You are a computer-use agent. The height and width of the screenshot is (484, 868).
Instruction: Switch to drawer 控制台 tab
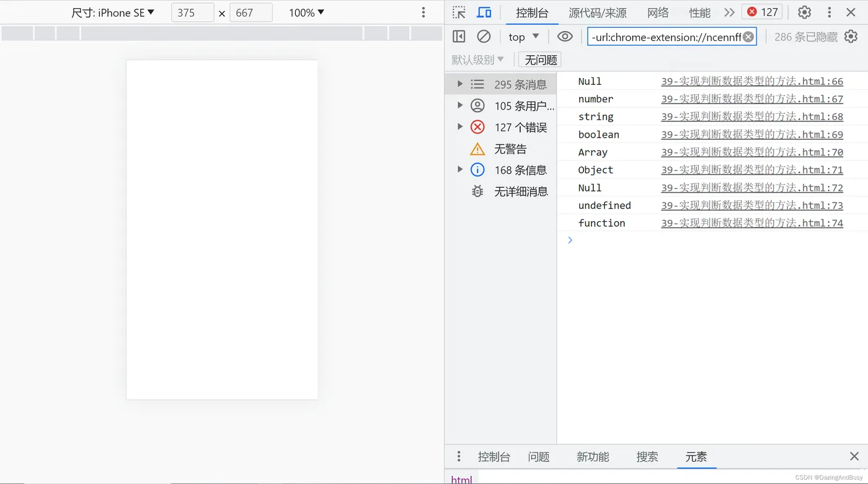click(494, 457)
